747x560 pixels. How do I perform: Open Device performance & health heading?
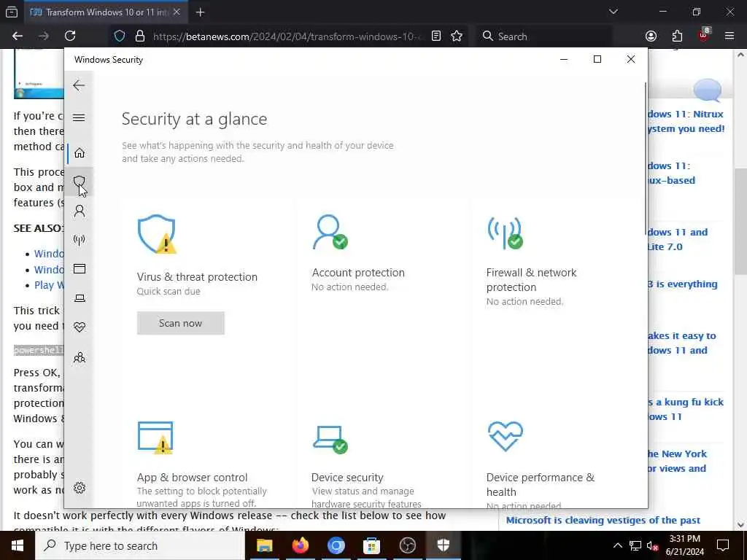[541, 485]
